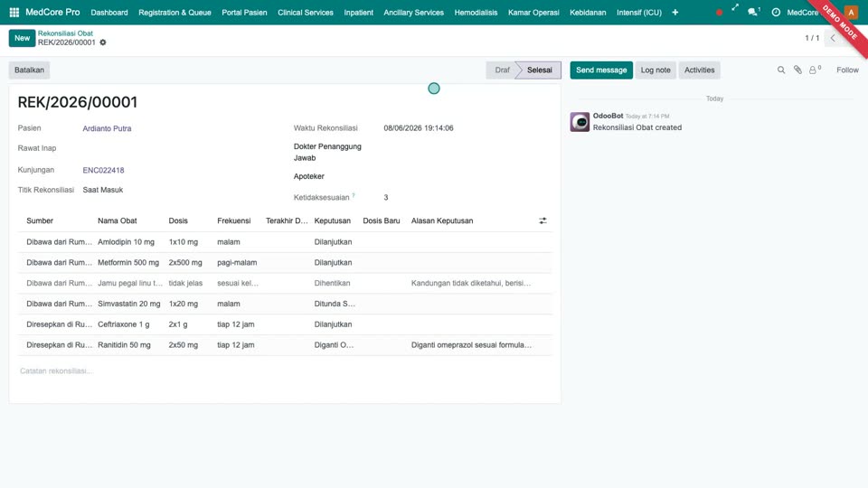Image resolution: width=868 pixels, height=488 pixels.
Task: Search chatter messages with the magnifier icon
Action: 781,70
